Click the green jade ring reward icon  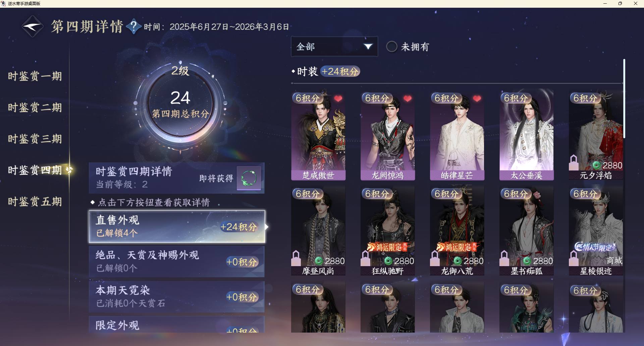coord(249,178)
